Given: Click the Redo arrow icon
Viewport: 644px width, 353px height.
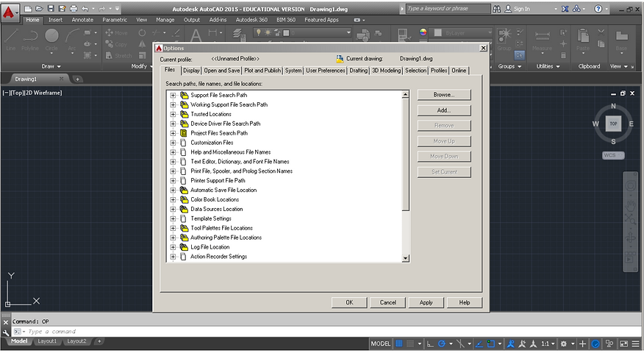Looking at the screenshot, I should [x=102, y=9].
